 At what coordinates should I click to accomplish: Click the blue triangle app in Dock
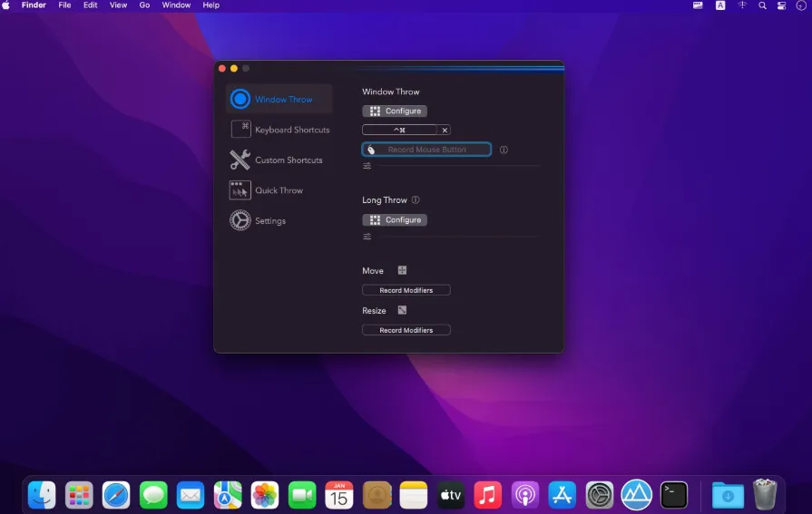tap(637, 495)
